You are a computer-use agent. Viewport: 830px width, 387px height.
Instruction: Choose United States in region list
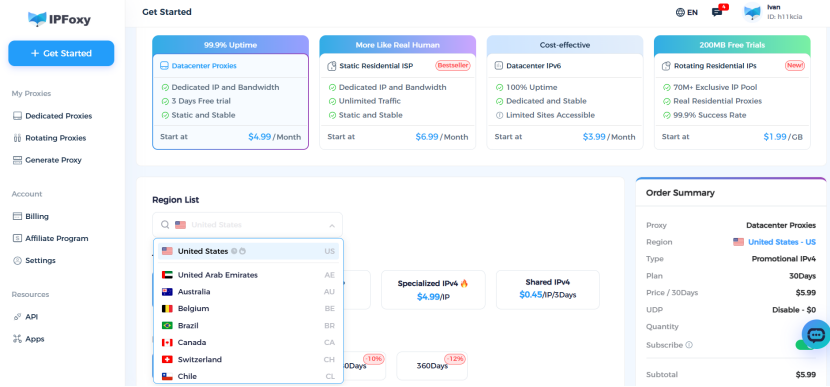[x=248, y=251]
